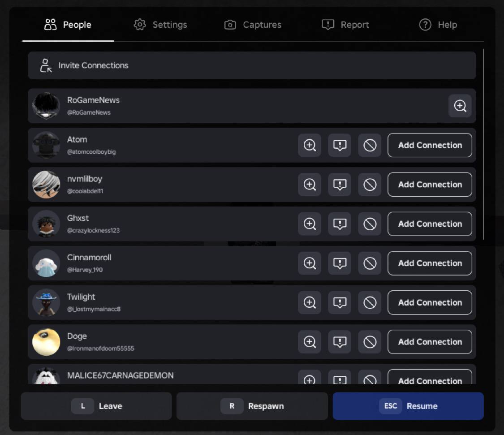Open the Help tab
The width and height of the screenshot is (504, 435).
click(x=438, y=25)
